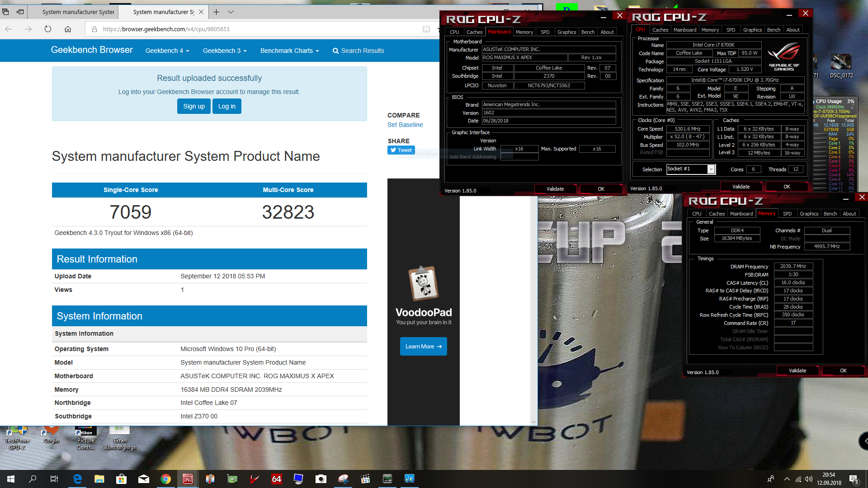868x488 pixels.
Task: Click the Log in button
Action: point(227,106)
